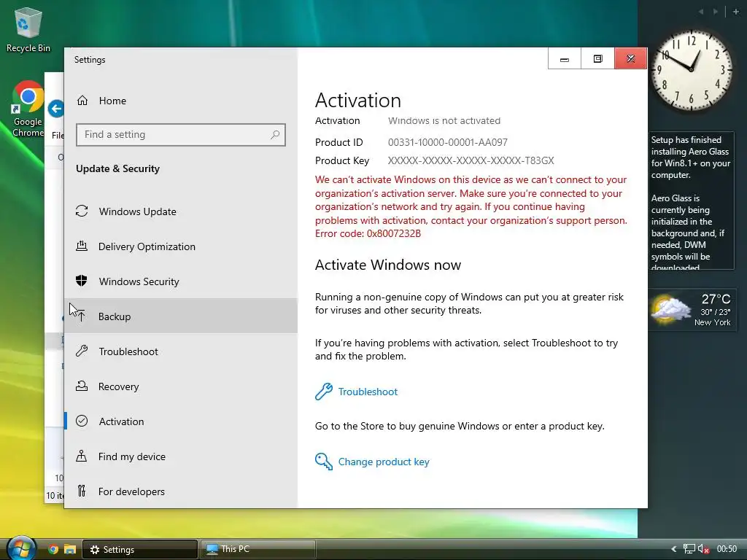Open the Start orb on the taskbar

pyautogui.click(x=20, y=548)
